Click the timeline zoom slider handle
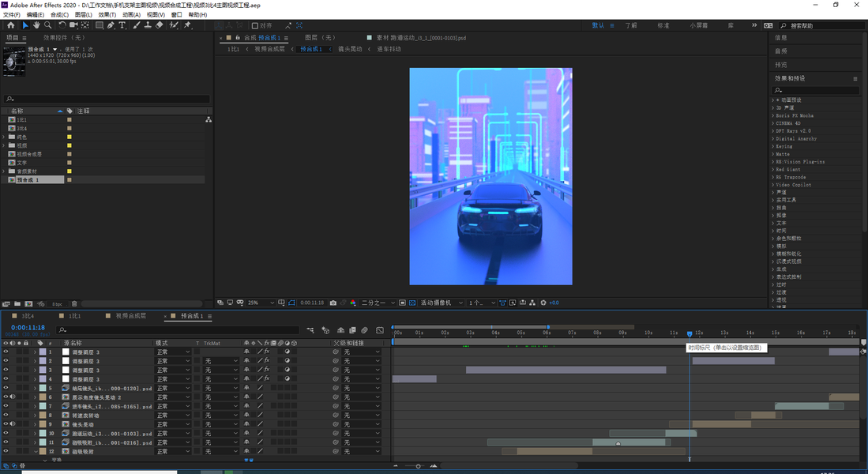The height and width of the screenshot is (474, 868). coord(418,466)
